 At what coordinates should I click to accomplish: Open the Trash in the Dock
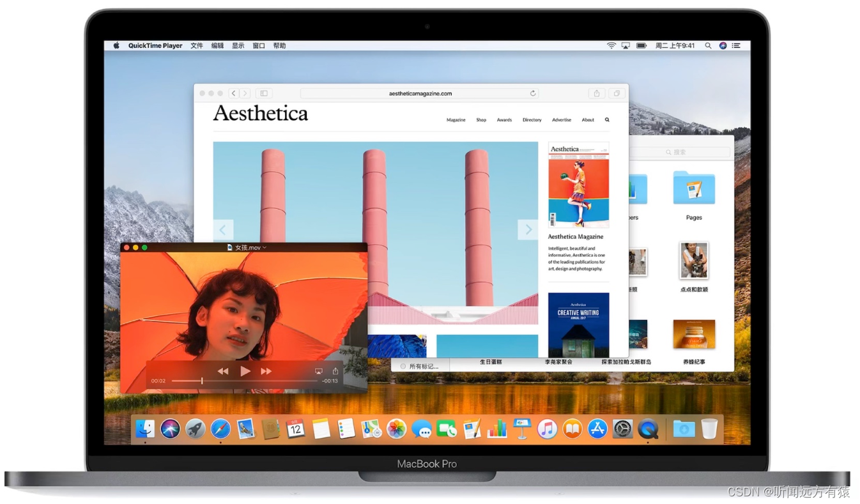(x=709, y=428)
